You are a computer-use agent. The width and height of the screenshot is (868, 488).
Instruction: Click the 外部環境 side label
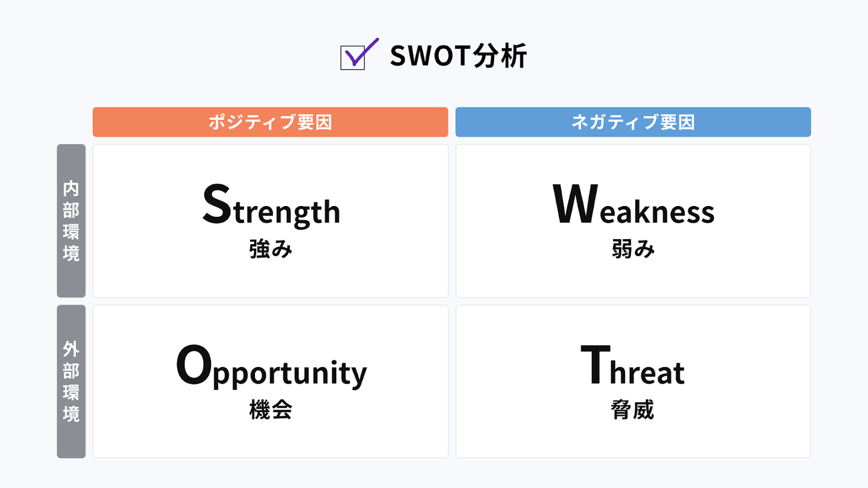click(71, 382)
